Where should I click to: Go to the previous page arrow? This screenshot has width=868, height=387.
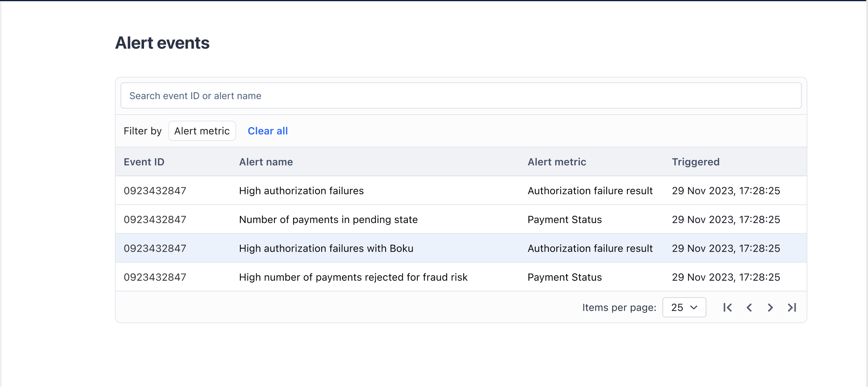click(x=749, y=308)
